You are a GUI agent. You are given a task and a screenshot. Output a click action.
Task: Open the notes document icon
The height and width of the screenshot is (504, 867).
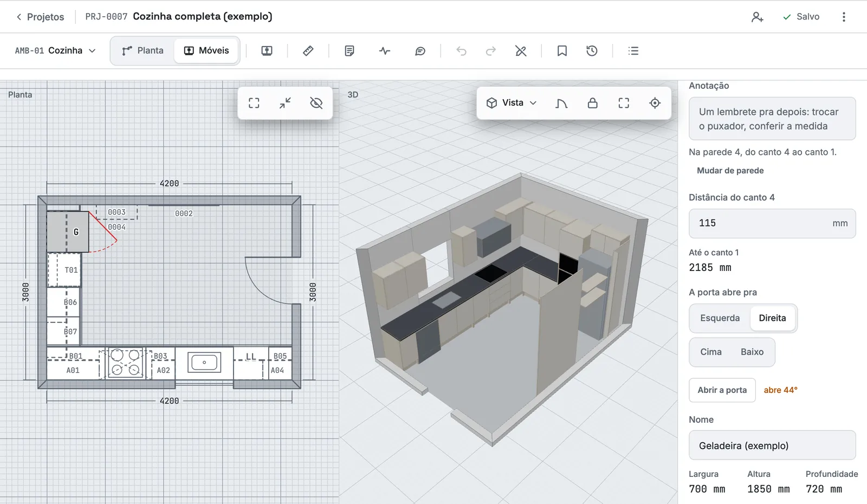[350, 51]
